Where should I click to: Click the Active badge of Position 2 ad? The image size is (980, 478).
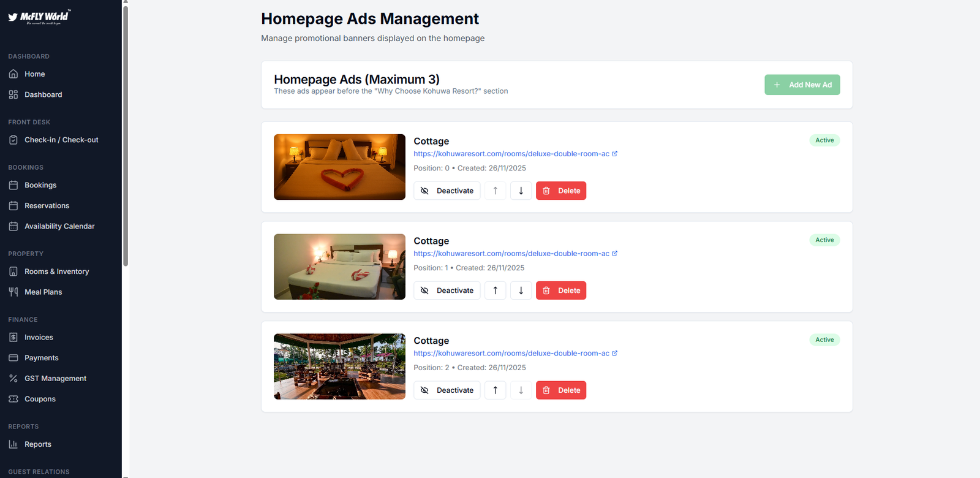824,340
